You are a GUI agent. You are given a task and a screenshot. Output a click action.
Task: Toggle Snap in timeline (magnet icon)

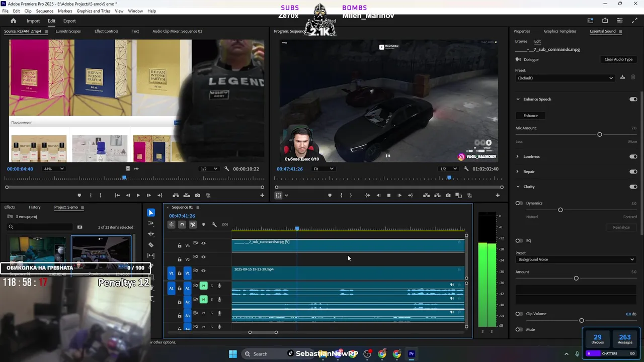pos(182,225)
